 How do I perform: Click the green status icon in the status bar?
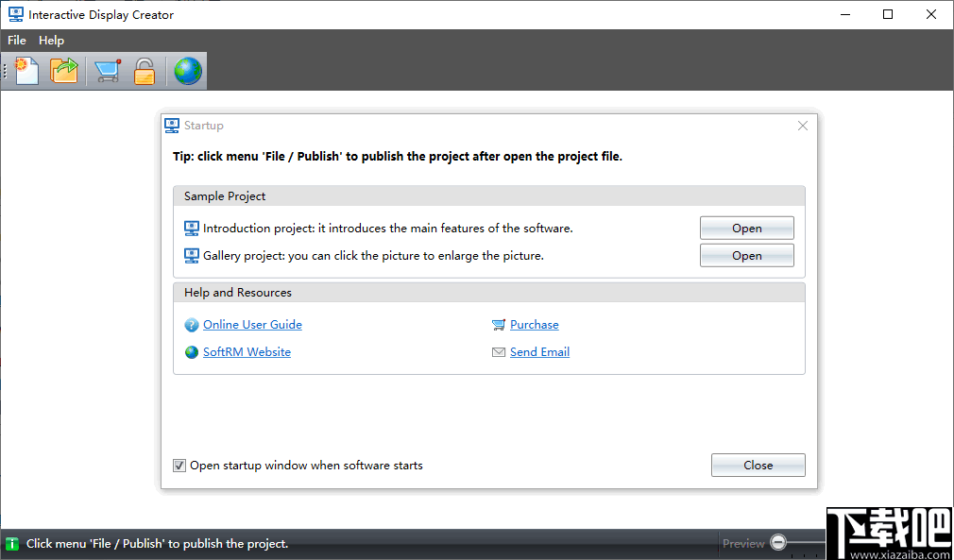click(x=12, y=544)
